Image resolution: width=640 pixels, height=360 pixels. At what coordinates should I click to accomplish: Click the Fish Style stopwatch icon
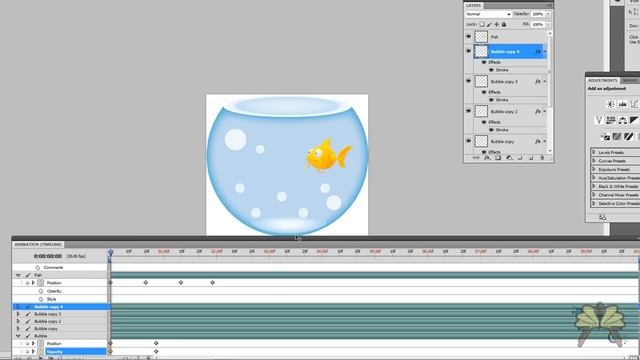coord(41,299)
